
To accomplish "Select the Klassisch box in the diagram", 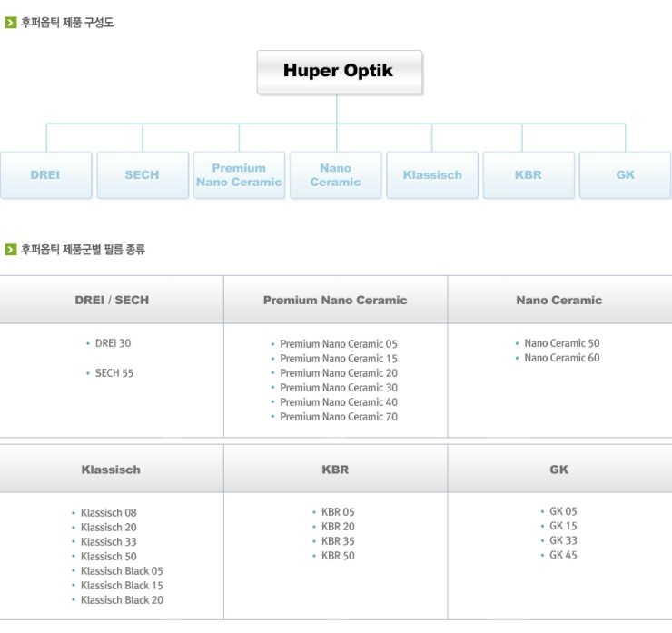I will [x=432, y=175].
